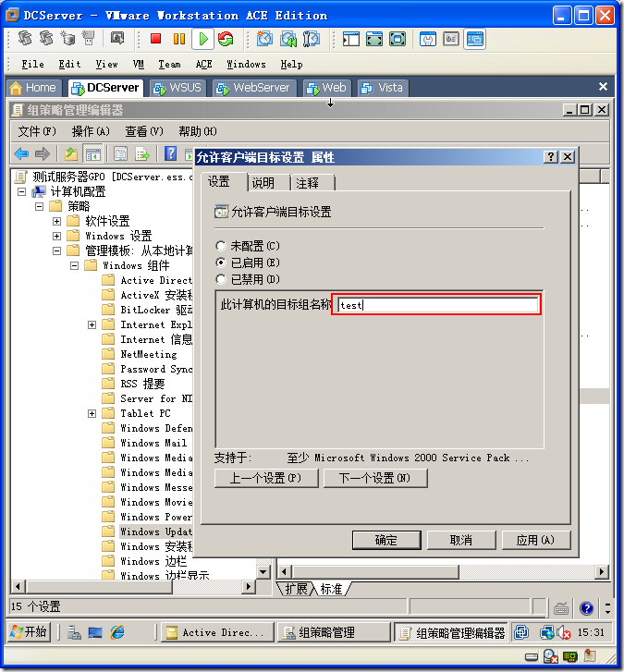Click the VMware red Power Off button
This screenshot has height=672, width=624.
pos(155,39)
